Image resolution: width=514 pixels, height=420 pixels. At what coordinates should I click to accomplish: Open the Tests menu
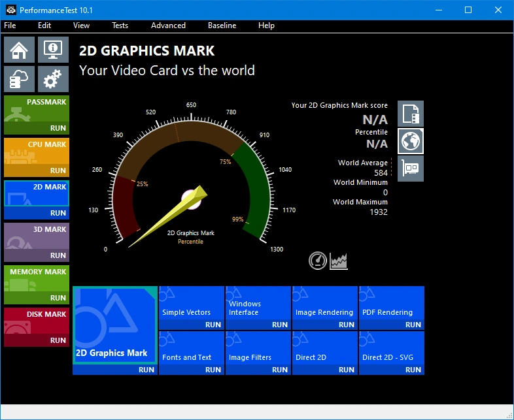click(x=120, y=25)
